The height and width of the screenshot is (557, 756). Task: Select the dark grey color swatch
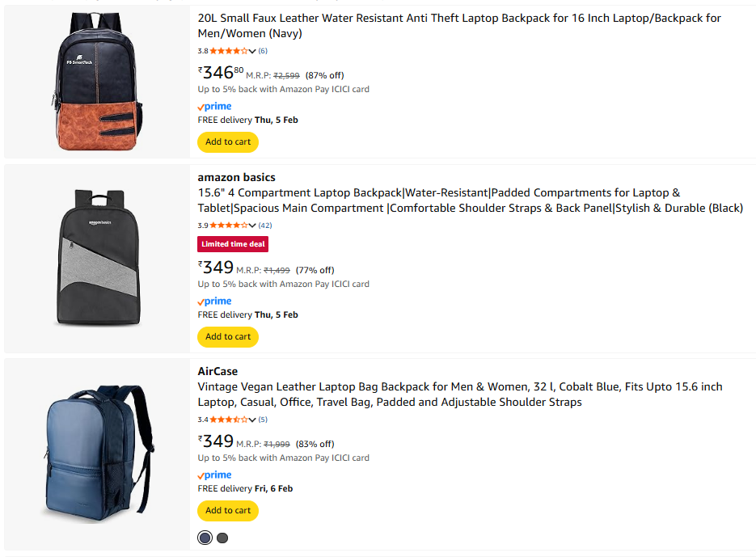222,538
